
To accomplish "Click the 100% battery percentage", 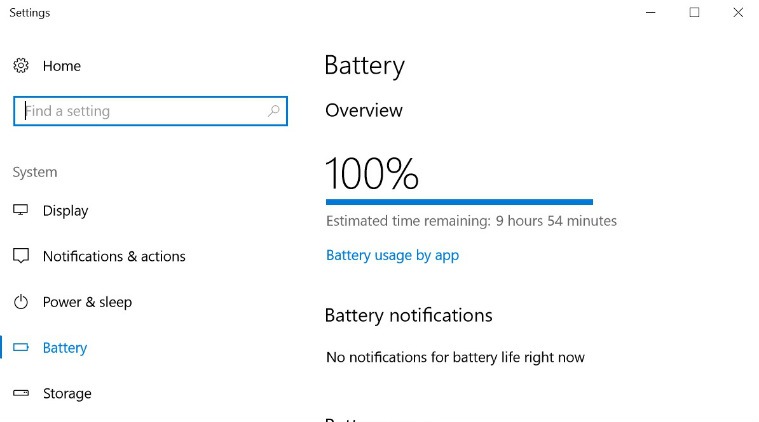I will (x=372, y=173).
